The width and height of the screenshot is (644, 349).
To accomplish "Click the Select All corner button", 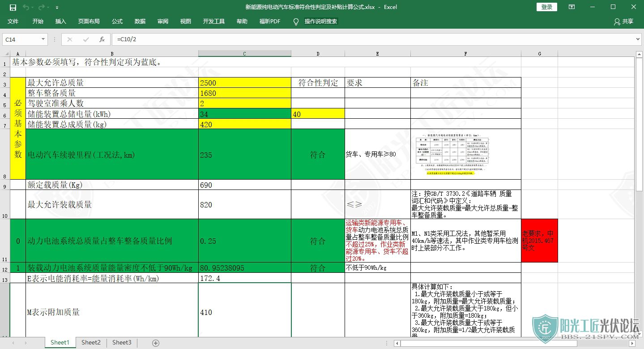I will click(x=5, y=53).
